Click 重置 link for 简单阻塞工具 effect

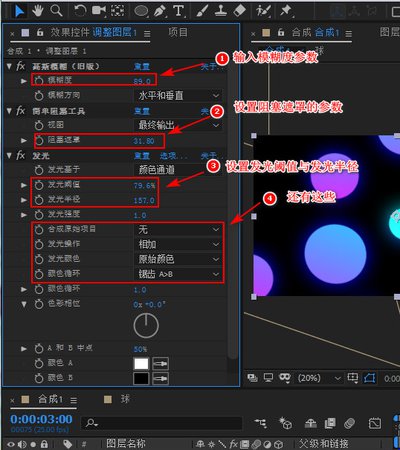pyautogui.click(x=142, y=111)
